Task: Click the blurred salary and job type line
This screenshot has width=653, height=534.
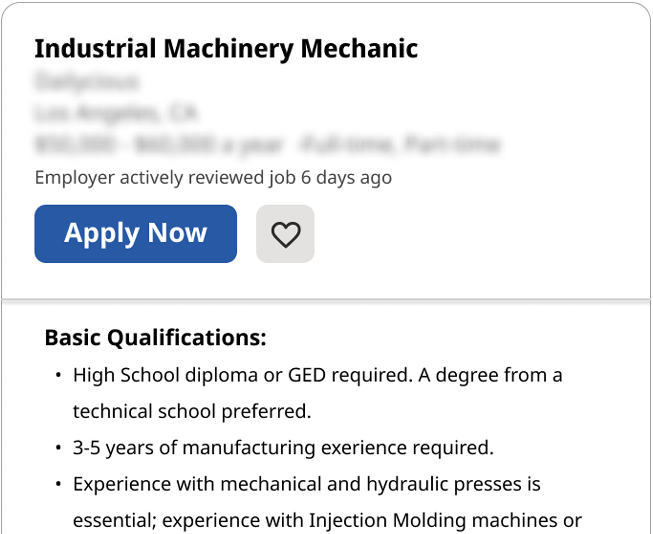Action: (x=267, y=145)
